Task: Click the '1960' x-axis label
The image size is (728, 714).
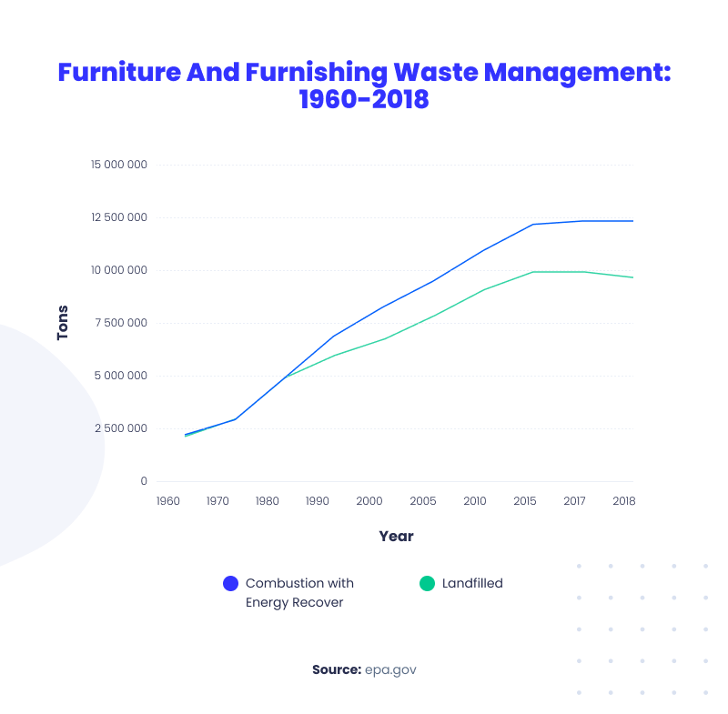Action: coord(168,501)
